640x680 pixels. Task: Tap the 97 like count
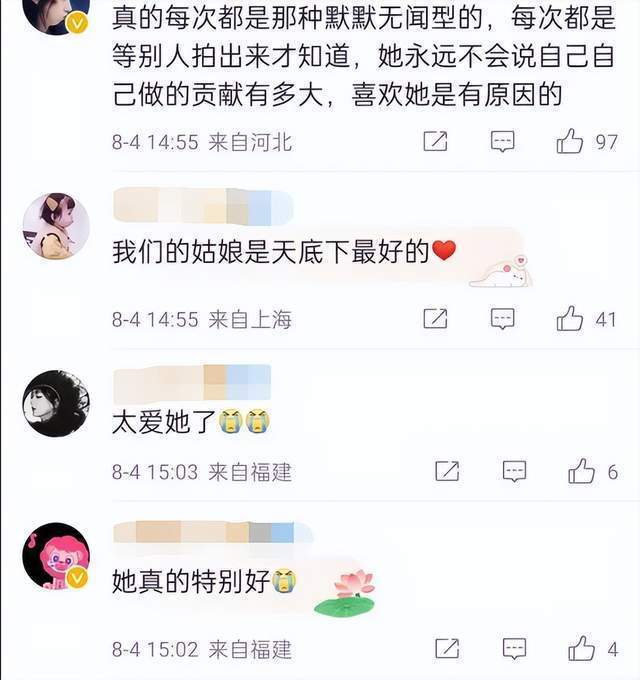point(606,142)
